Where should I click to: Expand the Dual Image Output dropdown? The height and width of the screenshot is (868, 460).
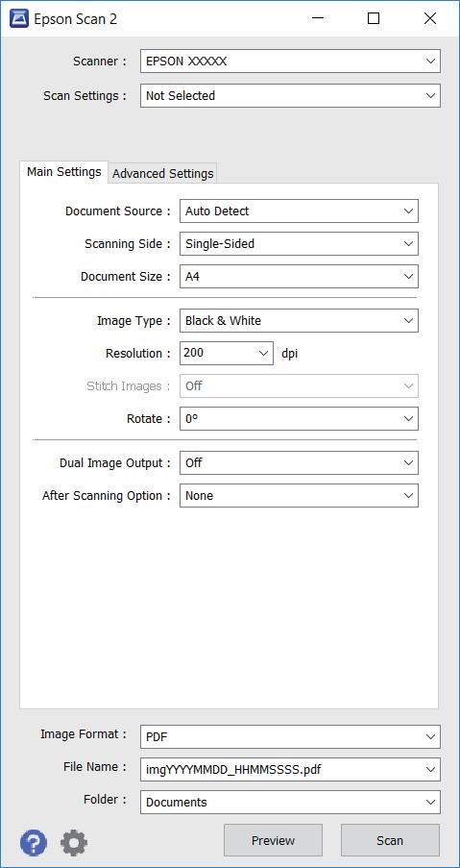tap(299, 462)
